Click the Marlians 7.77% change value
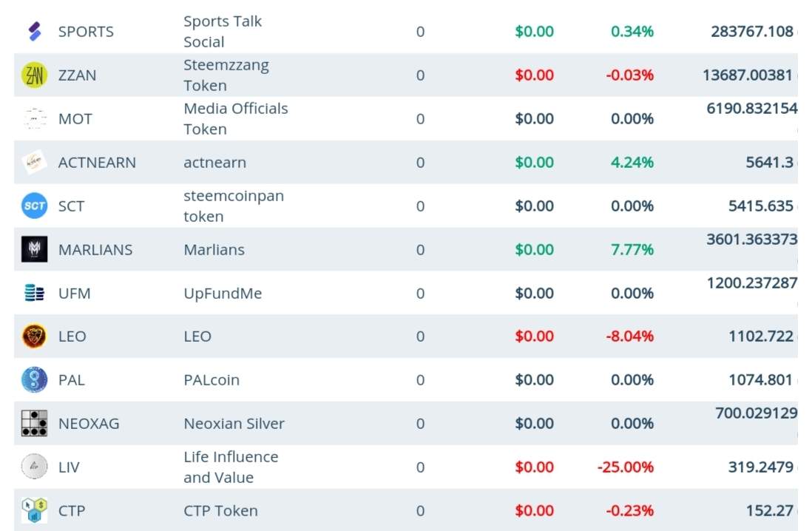812x531 pixels. [x=632, y=250]
